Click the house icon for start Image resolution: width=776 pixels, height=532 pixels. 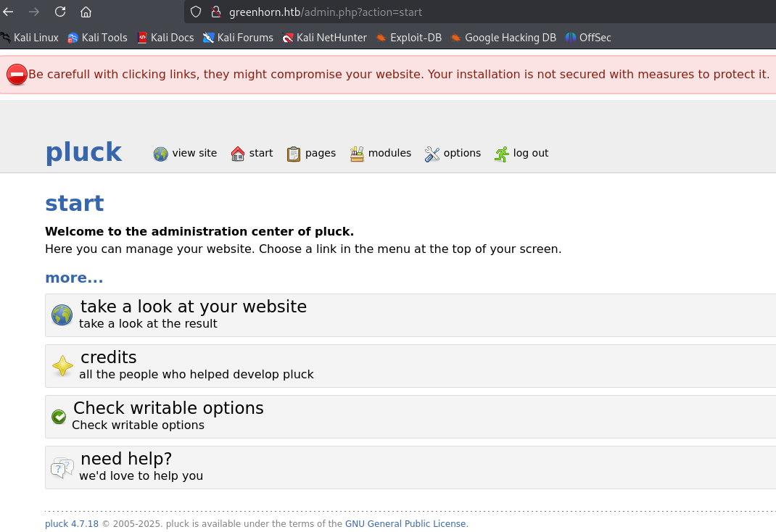click(x=238, y=154)
